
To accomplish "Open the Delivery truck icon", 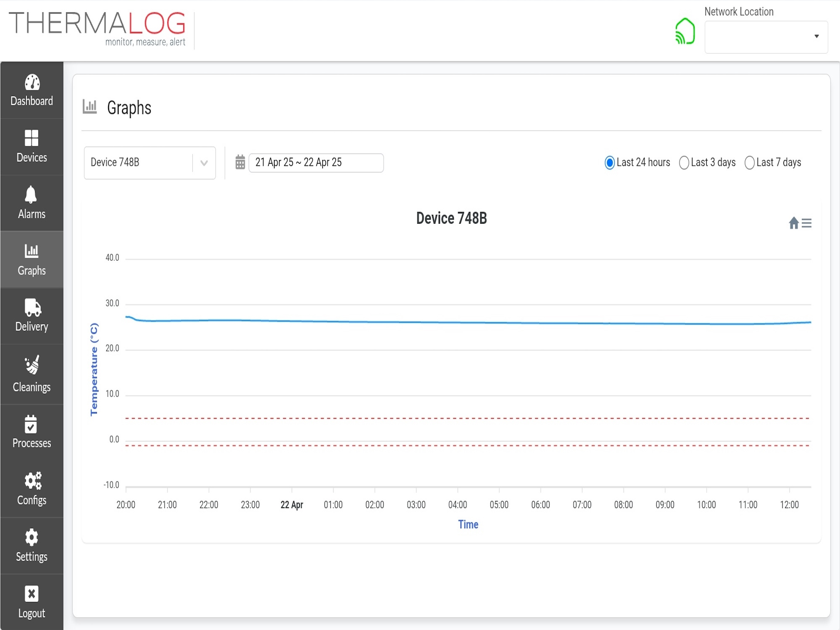I will (33, 307).
